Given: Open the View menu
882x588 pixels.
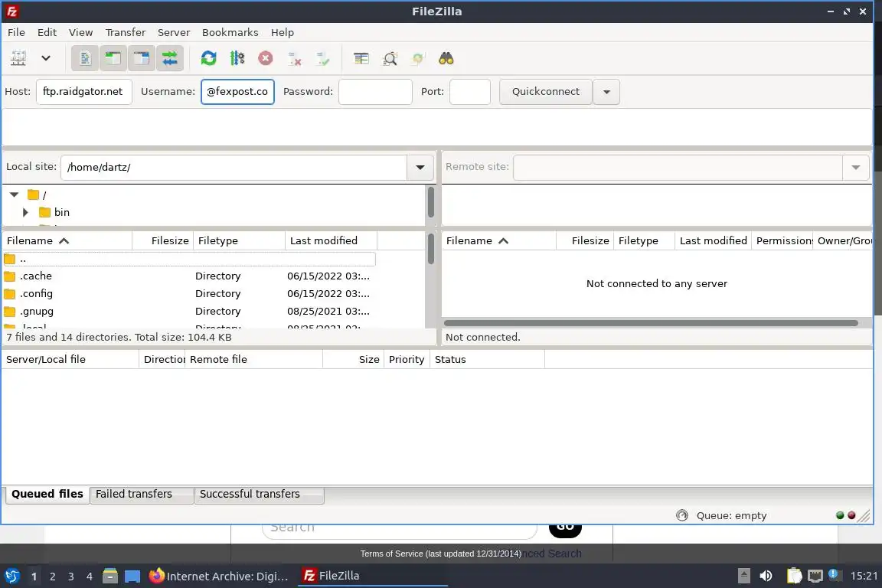Looking at the screenshot, I should [x=80, y=33].
